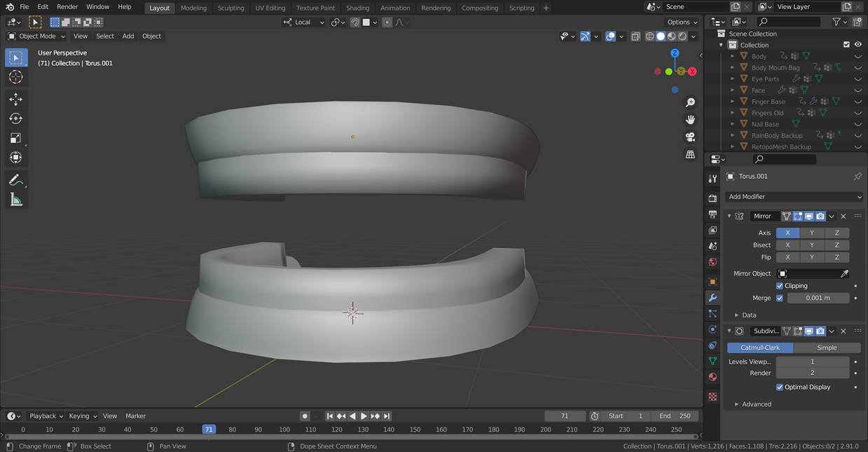Activate the Move tool
The width and height of the screenshot is (868, 452).
click(15, 100)
